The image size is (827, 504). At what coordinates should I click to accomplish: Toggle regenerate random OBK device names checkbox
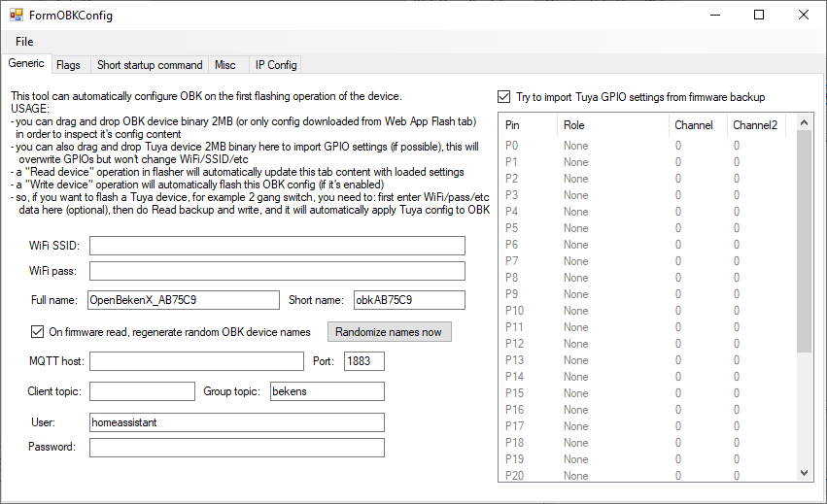tap(37, 331)
